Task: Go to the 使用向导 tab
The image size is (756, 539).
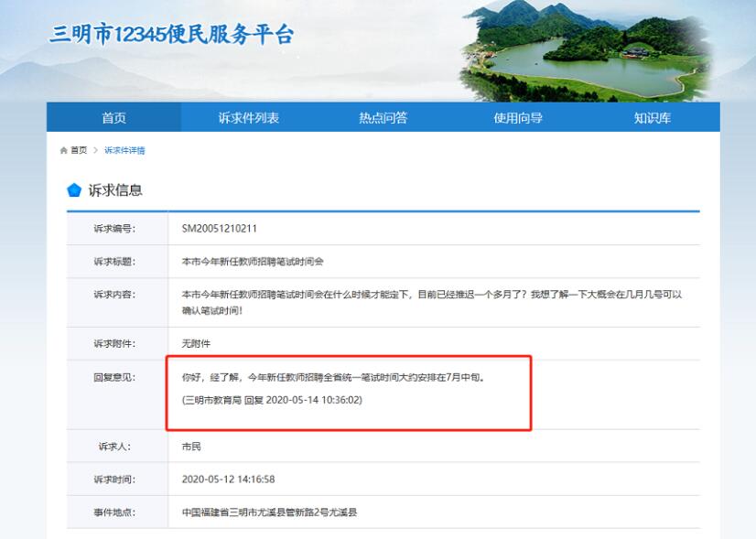Action: [518, 117]
